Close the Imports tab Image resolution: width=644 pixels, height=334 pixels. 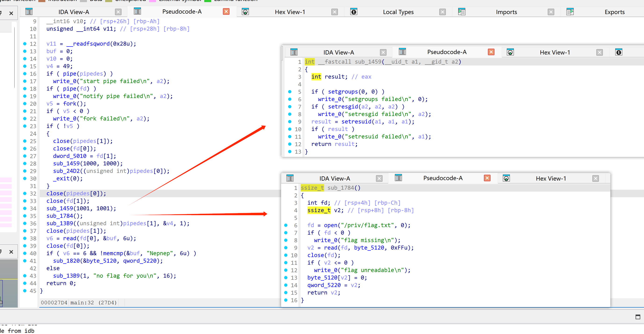(x=551, y=12)
